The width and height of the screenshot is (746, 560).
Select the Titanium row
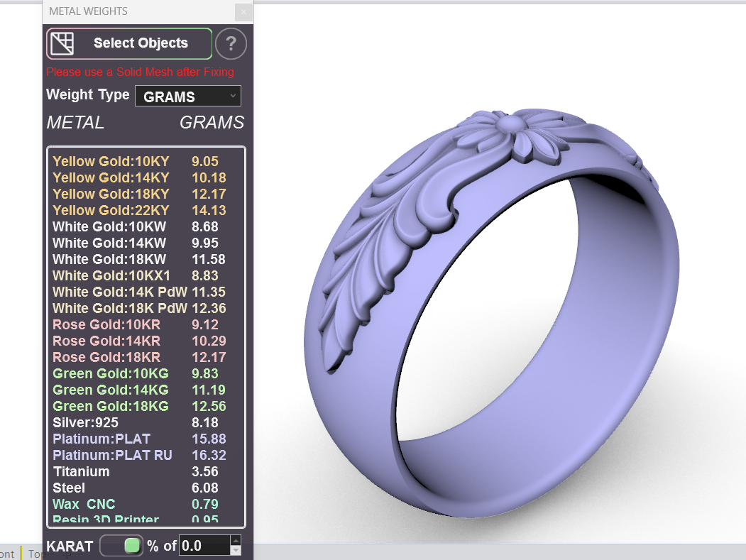click(x=146, y=471)
